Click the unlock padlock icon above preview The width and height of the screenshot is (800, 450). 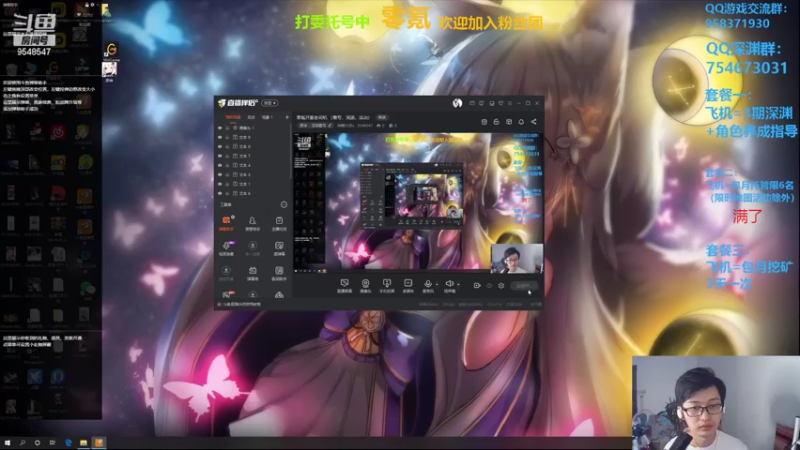[496, 122]
